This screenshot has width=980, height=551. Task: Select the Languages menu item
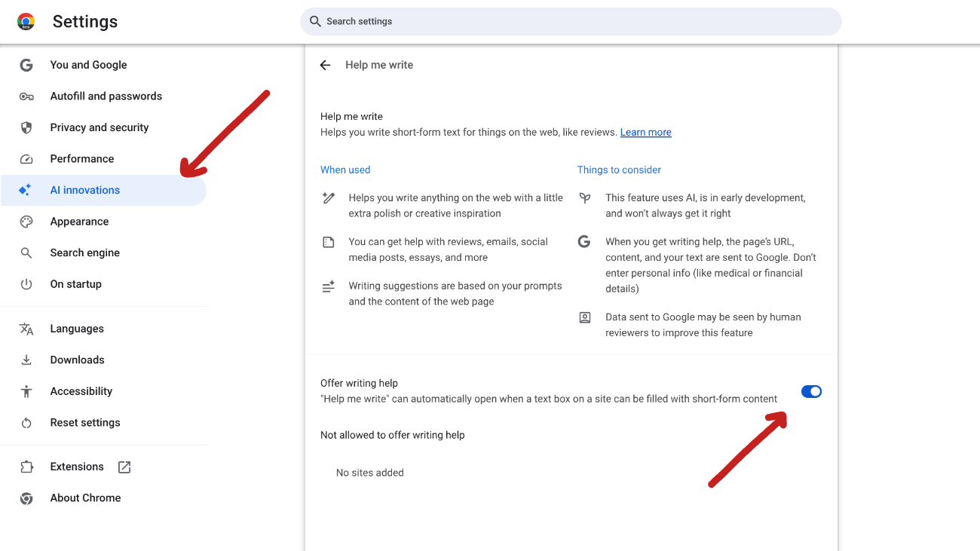coord(77,328)
